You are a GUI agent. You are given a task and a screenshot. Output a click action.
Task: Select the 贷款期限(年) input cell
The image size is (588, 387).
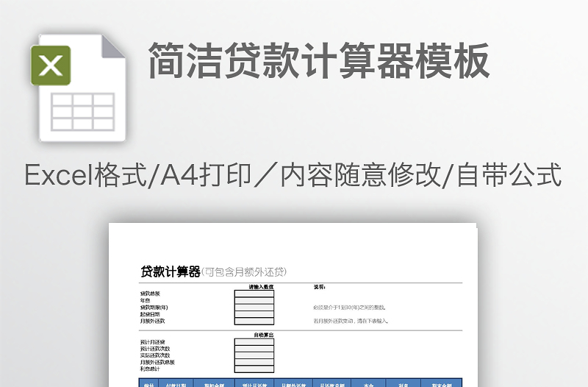coord(254,308)
